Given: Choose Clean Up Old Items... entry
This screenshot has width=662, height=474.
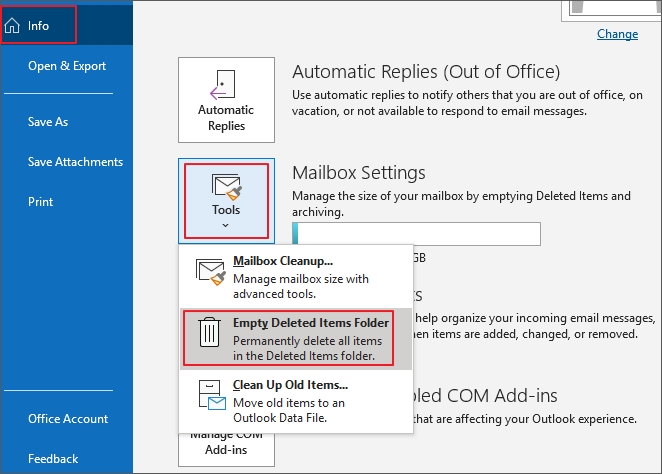Looking at the screenshot, I should 296,401.
